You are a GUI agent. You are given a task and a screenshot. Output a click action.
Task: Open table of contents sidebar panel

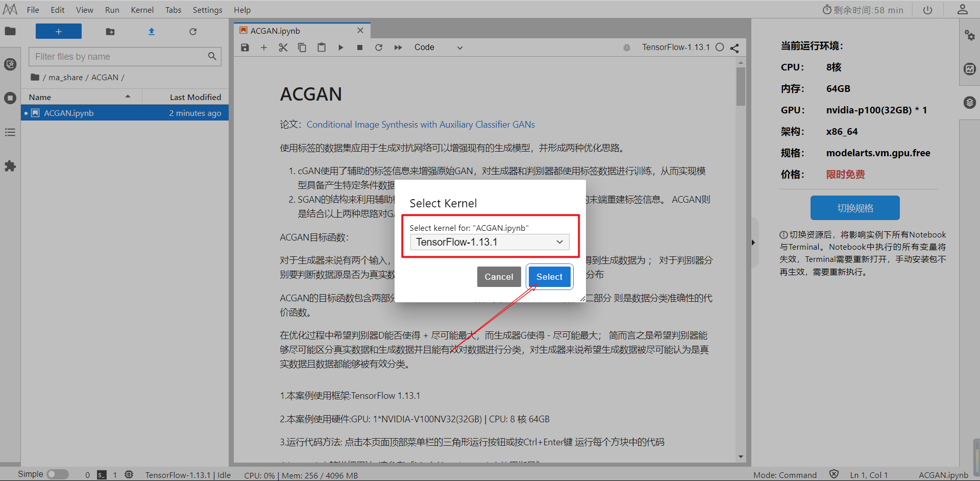pyautogui.click(x=10, y=132)
